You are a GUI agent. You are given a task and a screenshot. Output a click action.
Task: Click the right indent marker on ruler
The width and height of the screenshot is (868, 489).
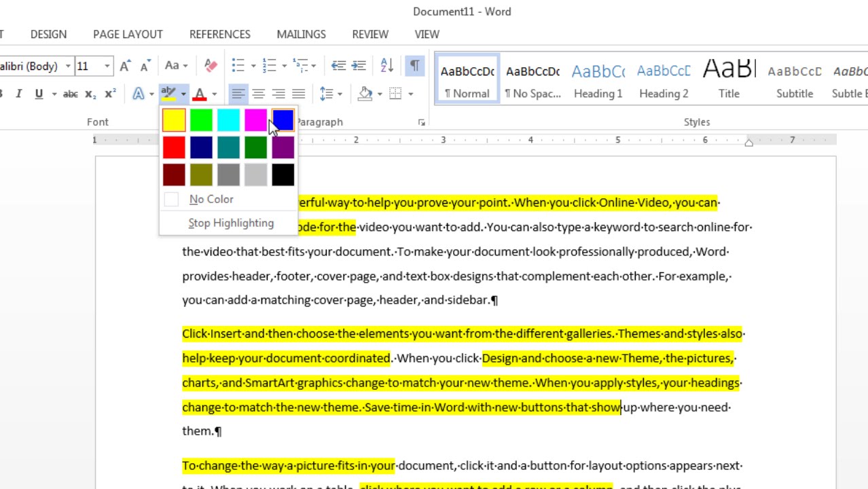click(748, 141)
